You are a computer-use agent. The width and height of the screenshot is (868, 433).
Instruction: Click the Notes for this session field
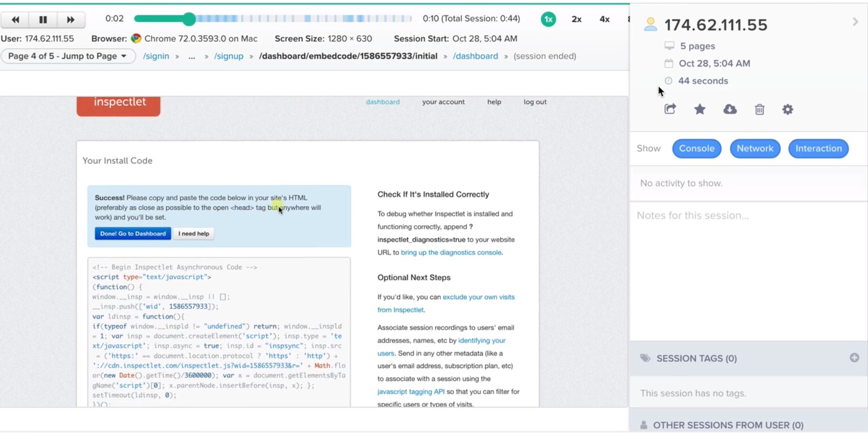click(x=748, y=271)
